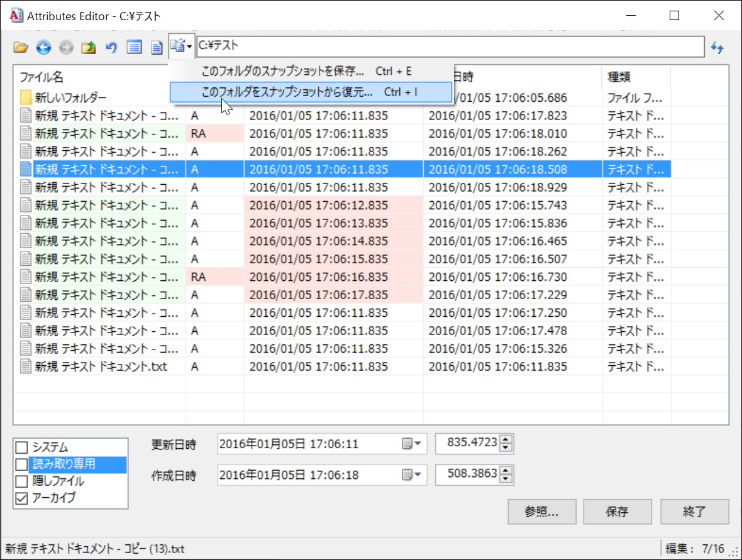
Task: Click file icon of 新規 テキスト ドキュメント.txt
Action: (x=26, y=366)
